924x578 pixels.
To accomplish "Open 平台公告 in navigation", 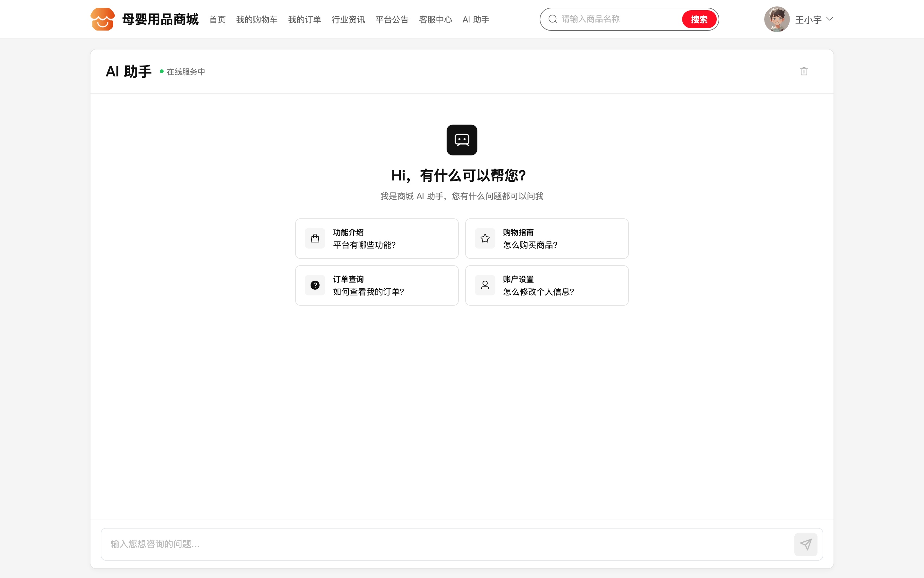I will click(392, 20).
